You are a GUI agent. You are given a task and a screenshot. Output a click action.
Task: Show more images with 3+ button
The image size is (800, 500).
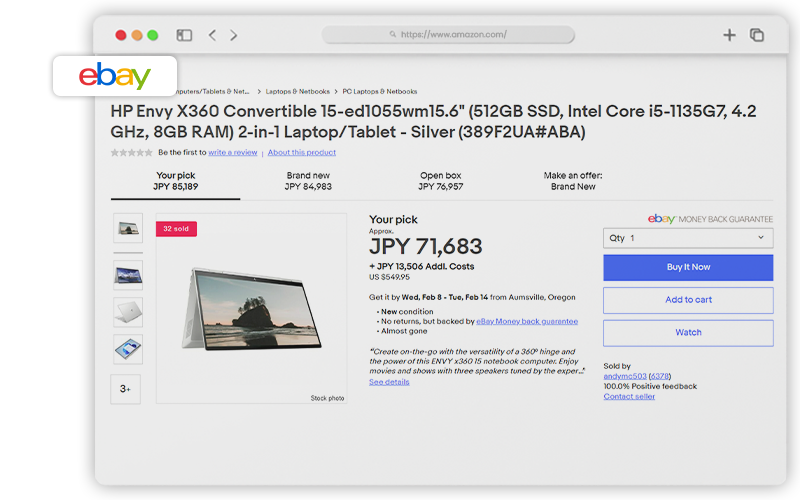(126, 389)
